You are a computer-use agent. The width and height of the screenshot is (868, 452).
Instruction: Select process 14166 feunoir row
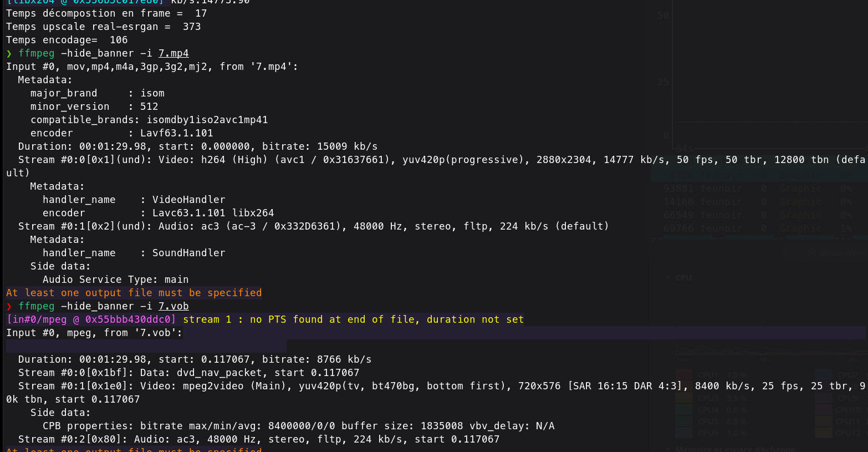click(x=759, y=202)
